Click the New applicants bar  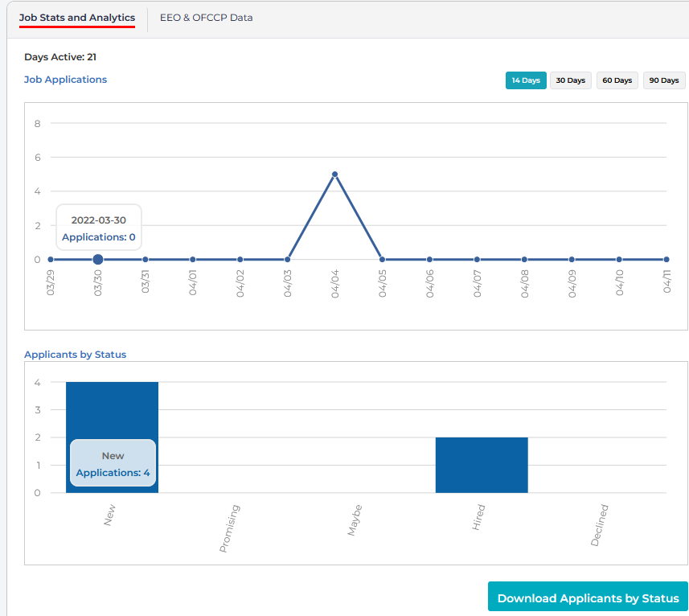coord(112,410)
